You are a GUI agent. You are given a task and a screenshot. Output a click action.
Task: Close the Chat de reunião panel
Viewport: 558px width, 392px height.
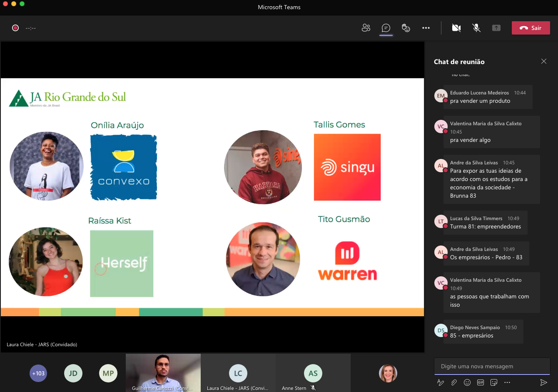(544, 61)
